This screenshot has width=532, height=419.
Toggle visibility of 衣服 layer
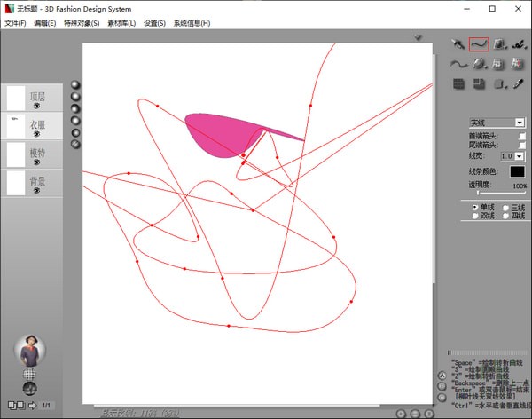pos(37,135)
